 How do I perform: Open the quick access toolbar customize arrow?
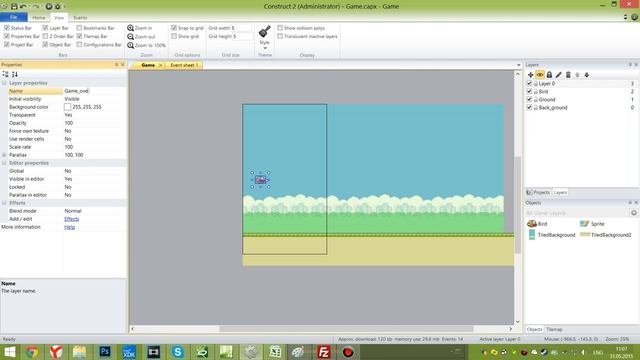[x=65, y=7]
